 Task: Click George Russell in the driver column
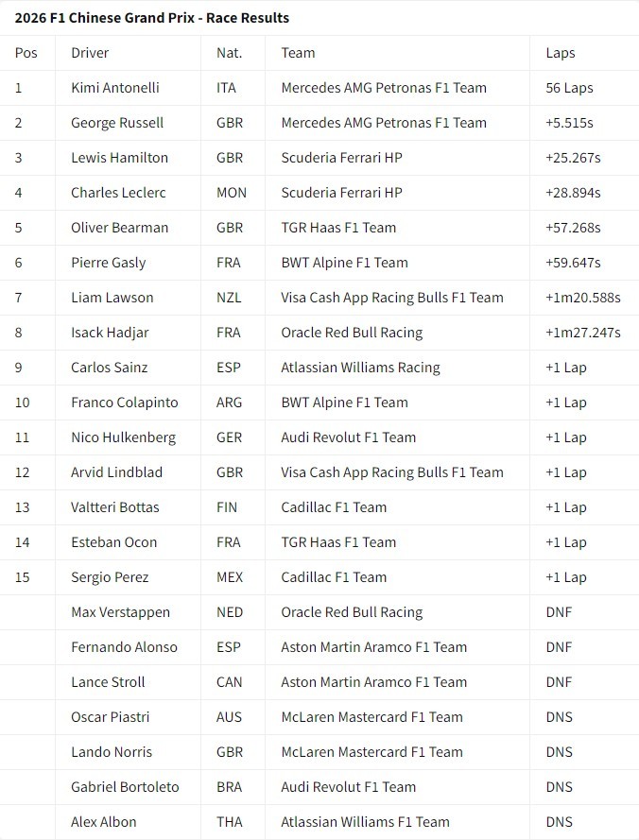pyautogui.click(x=117, y=123)
